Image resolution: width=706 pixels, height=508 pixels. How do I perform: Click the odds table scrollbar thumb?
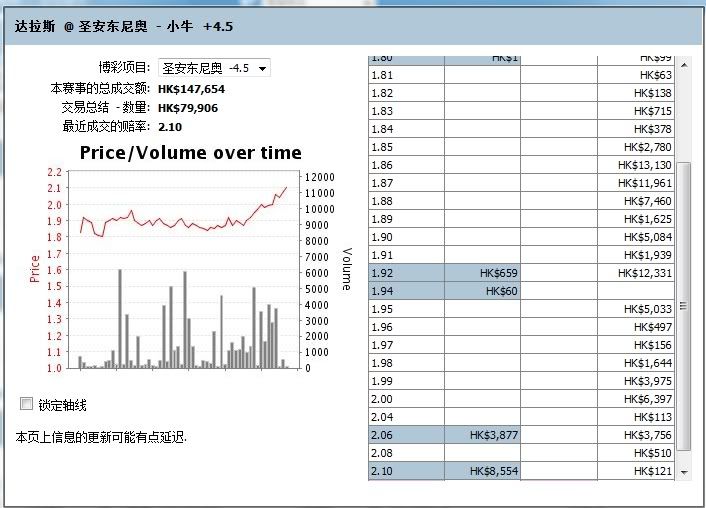(x=684, y=305)
